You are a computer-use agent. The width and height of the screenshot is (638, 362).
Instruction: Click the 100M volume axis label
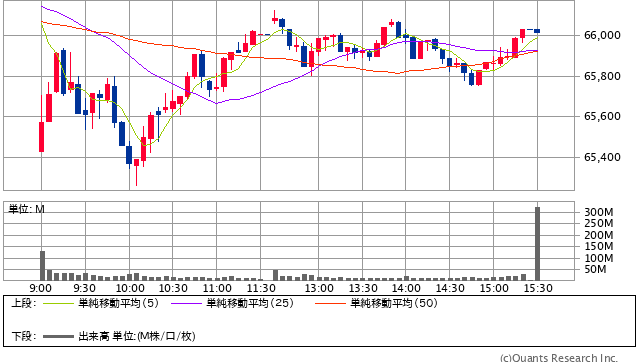(x=599, y=258)
